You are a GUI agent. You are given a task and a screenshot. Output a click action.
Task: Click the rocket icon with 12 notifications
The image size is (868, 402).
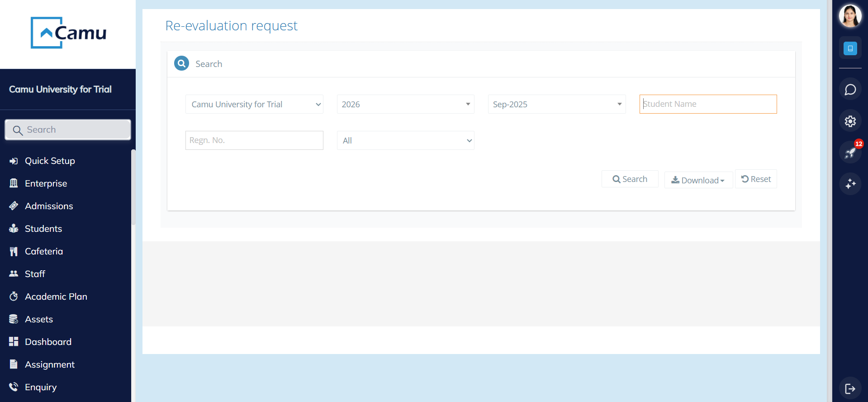[x=850, y=153]
